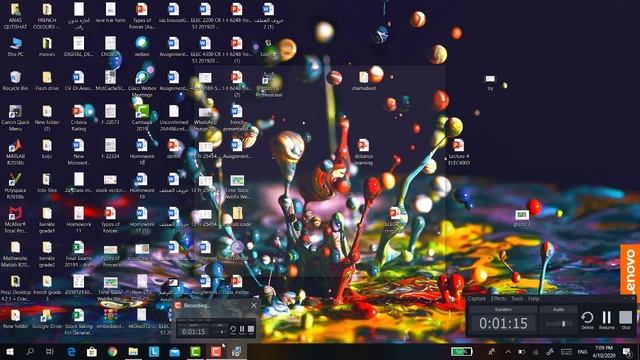This screenshot has width=640, height=360.
Task: Open taskbar Search
Action: click(x=30, y=351)
